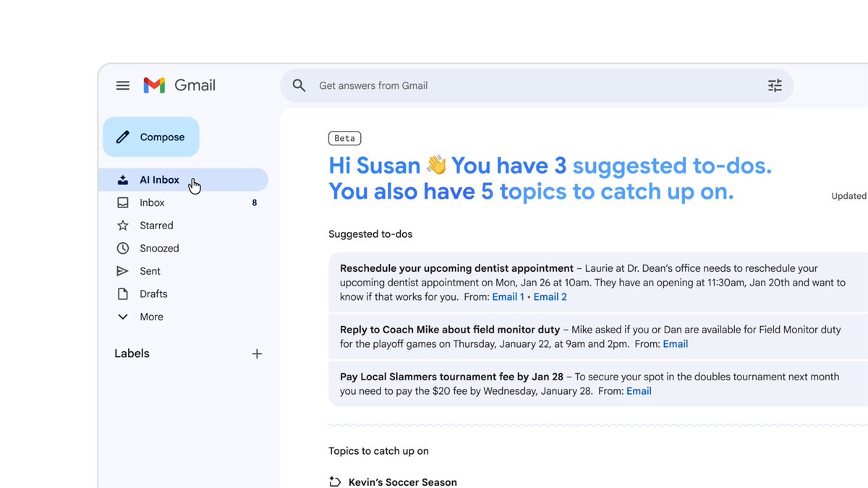Click the Gmail M logo
This screenshot has height=488, width=868.
click(154, 85)
